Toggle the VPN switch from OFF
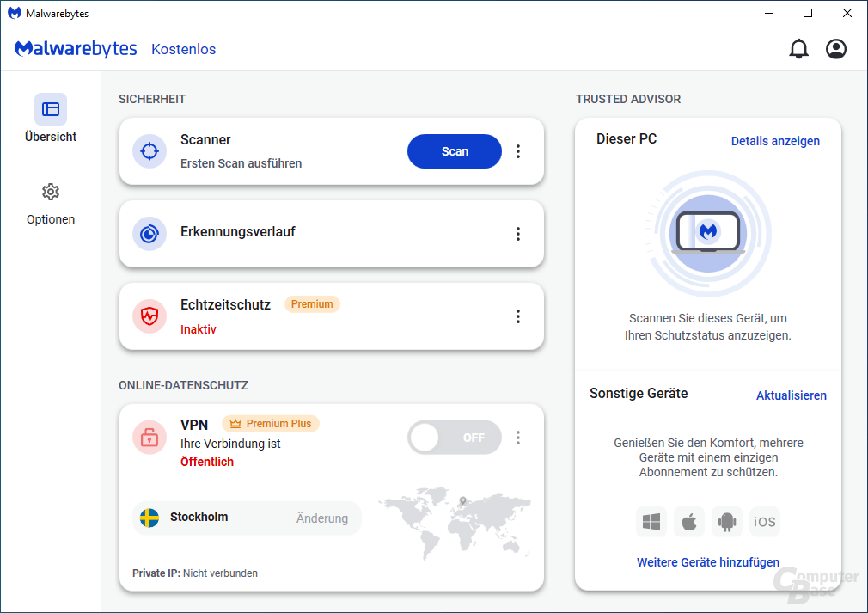Image resolution: width=868 pixels, height=613 pixels. coord(455,438)
